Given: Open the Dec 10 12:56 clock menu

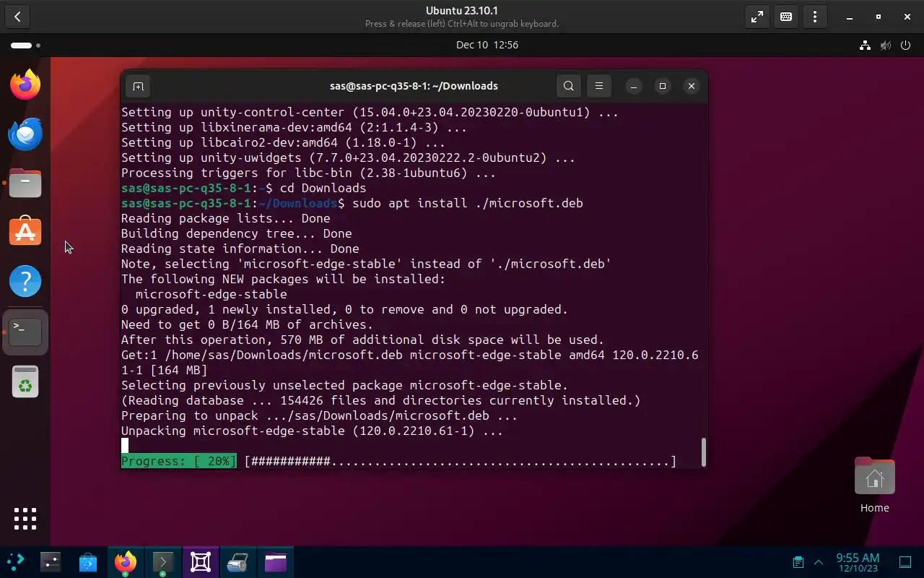Looking at the screenshot, I should [487, 45].
